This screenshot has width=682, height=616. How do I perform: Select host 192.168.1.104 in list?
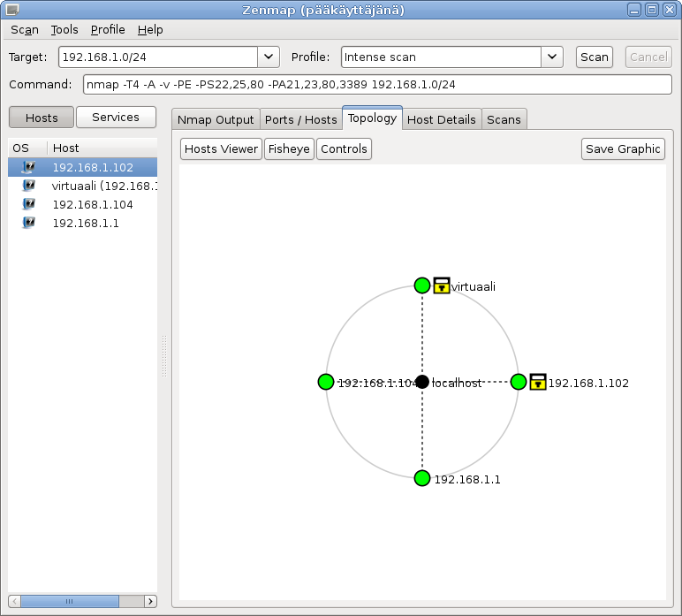tap(83, 204)
